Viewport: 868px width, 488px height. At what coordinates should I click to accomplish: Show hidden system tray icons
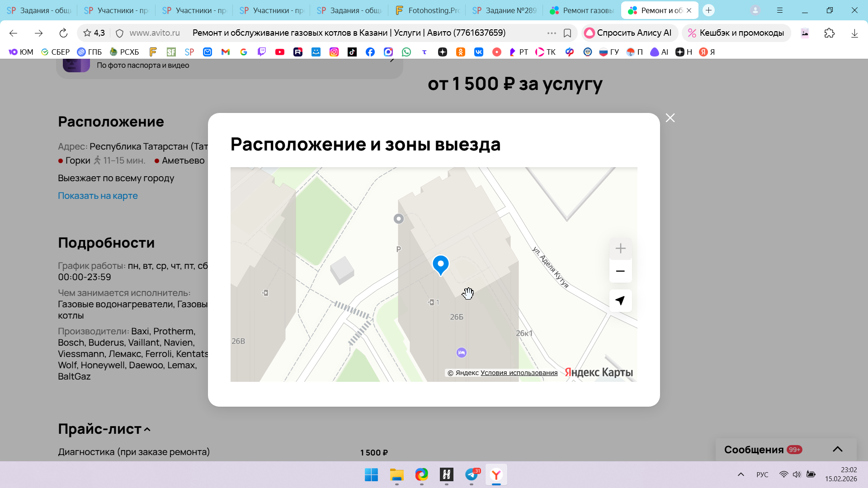click(741, 474)
